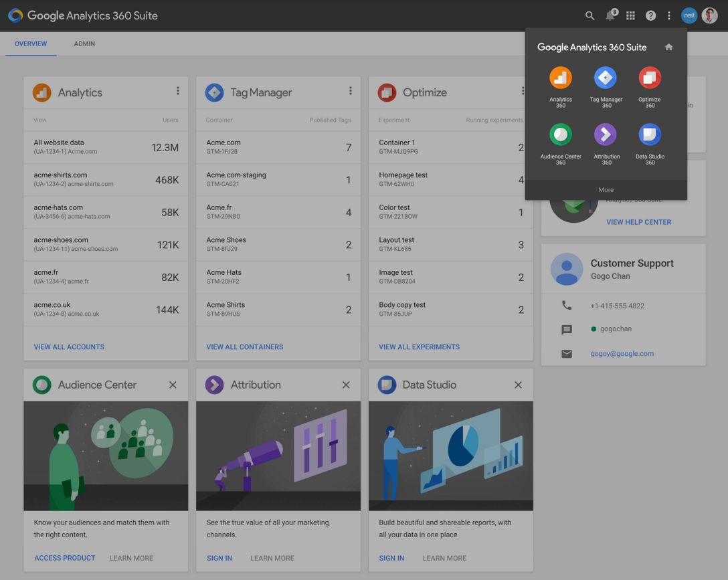This screenshot has height=580, width=728.
Task: Click the Audience Center illustration thumbnail
Action: [x=106, y=456]
